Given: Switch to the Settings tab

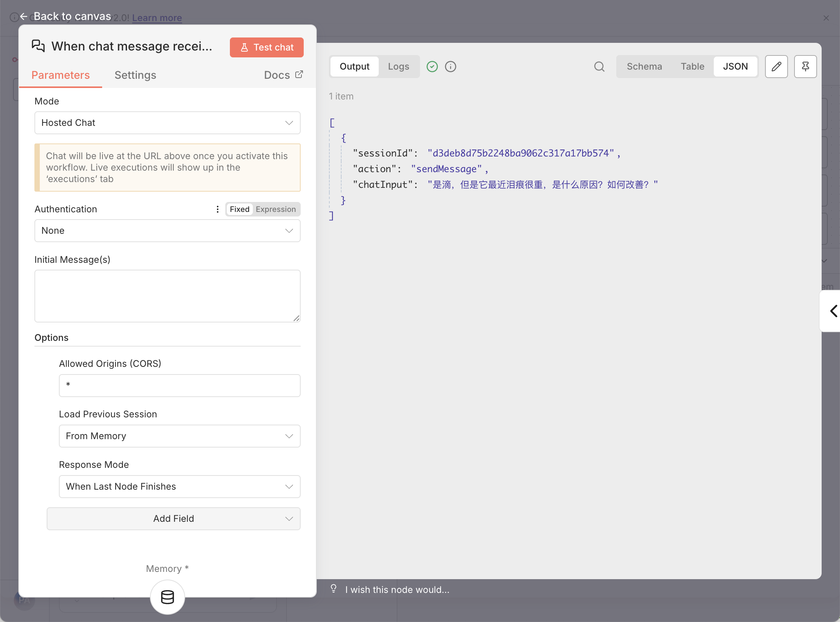Looking at the screenshot, I should 135,75.
